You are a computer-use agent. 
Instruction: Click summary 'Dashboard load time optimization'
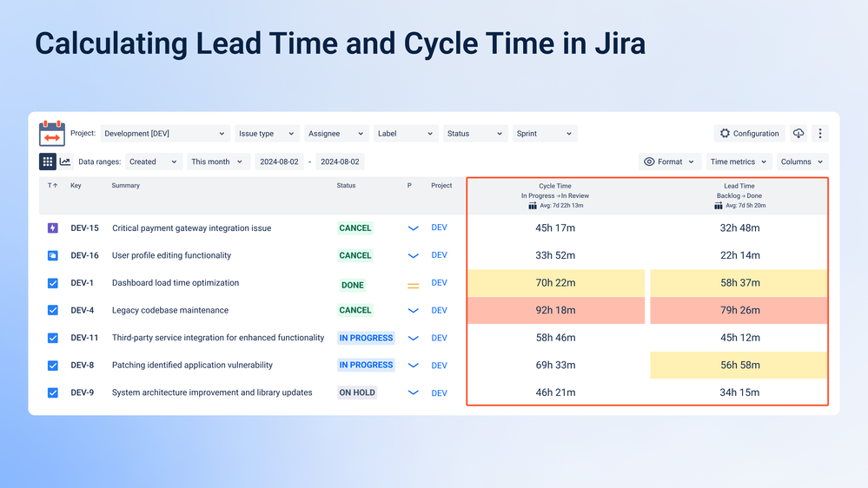(x=176, y=283)
